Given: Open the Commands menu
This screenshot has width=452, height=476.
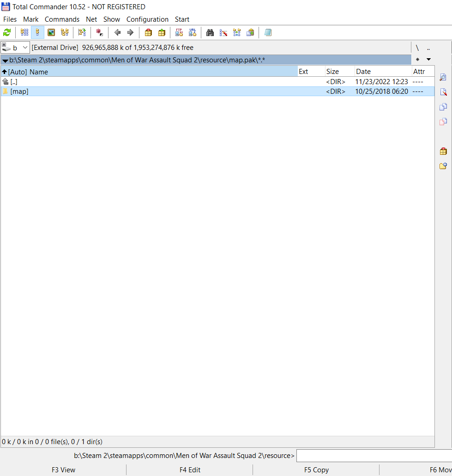Looking at the screenshot, I should (62, 19).
